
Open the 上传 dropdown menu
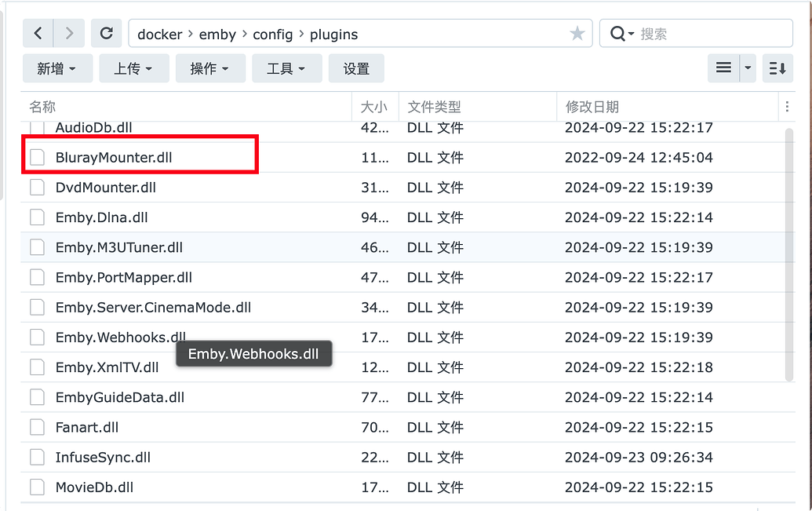[134, 68]
